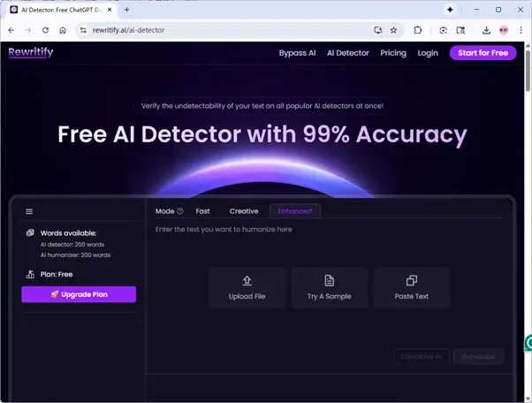Click the 'Free AI Detector with 99% Accuracy' heading

pos(262,134)
